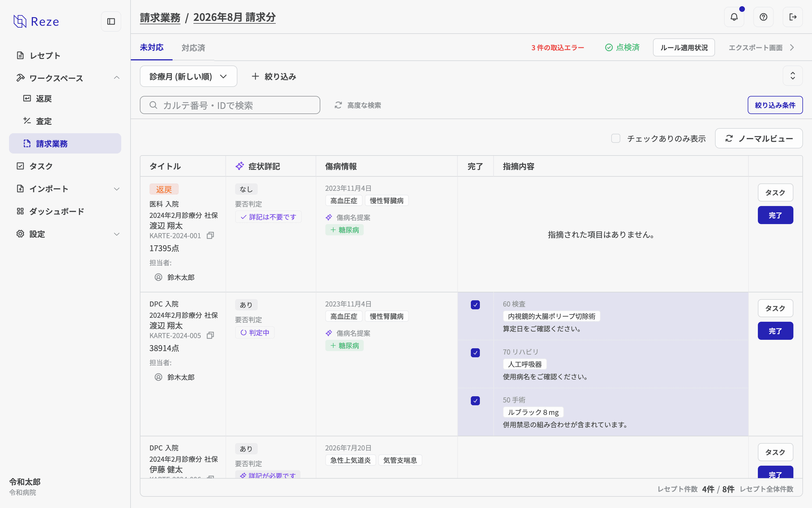Go to エクスポート画面
The height and width of the screenshot is (508, 812).
[x=761, y=48]
